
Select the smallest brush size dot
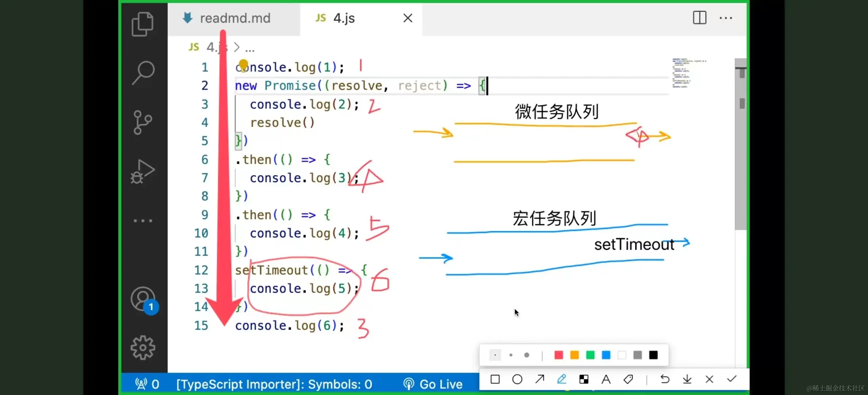(495, 355)
